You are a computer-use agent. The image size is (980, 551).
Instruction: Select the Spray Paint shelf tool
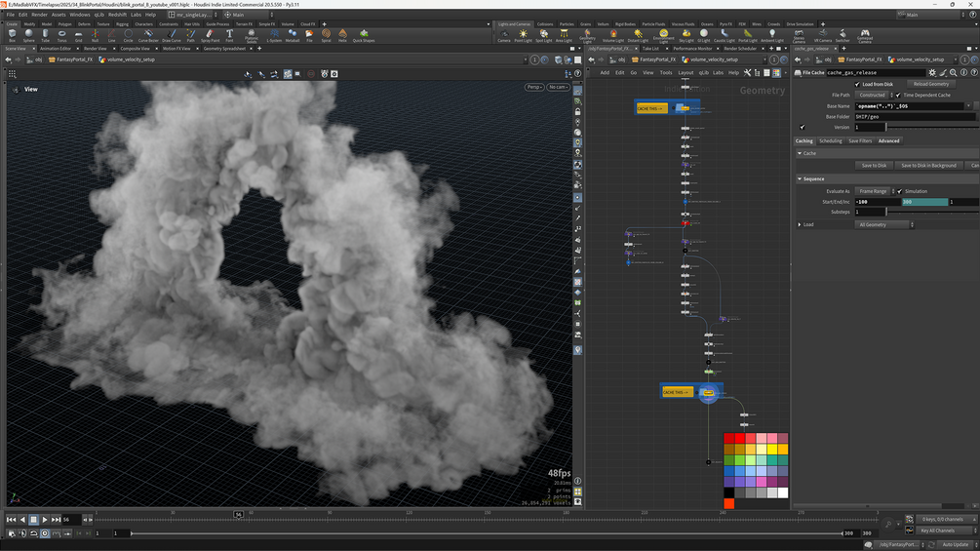210,35
